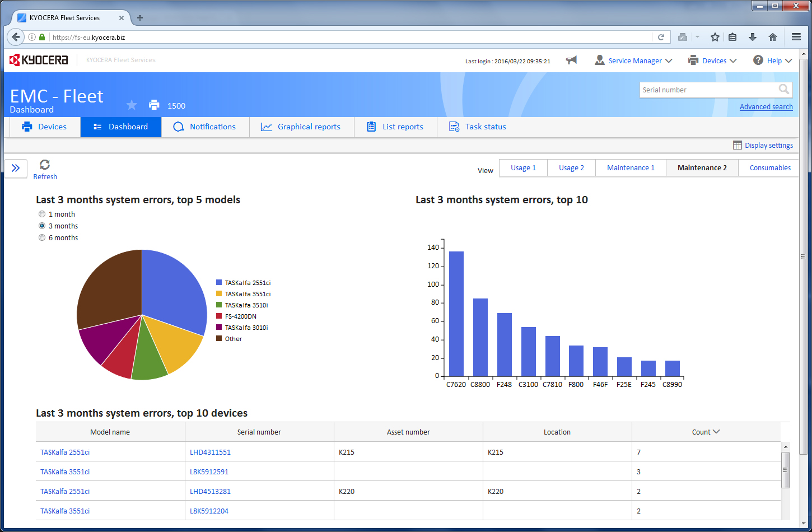Click the Advanced search link

766,106
